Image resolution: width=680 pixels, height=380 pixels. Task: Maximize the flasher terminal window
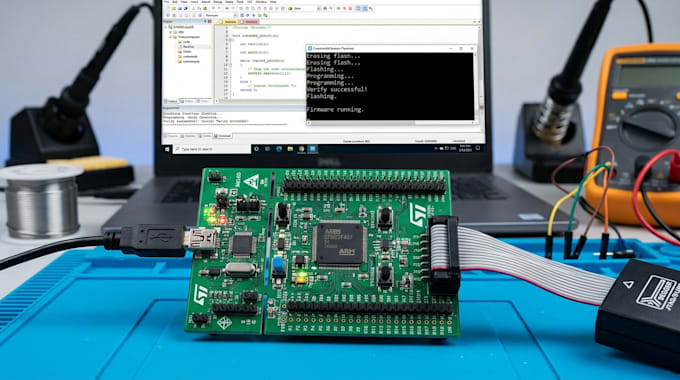click(x=461, y=48)
